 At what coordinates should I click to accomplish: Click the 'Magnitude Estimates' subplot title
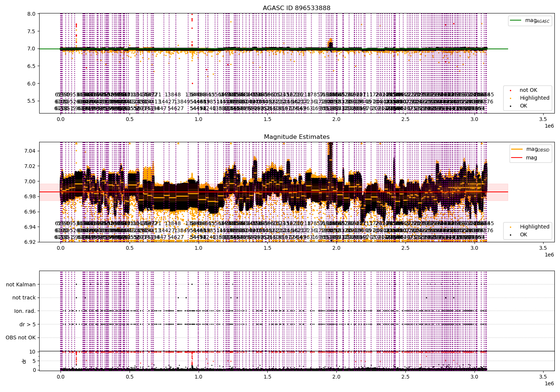pos(296,137)
